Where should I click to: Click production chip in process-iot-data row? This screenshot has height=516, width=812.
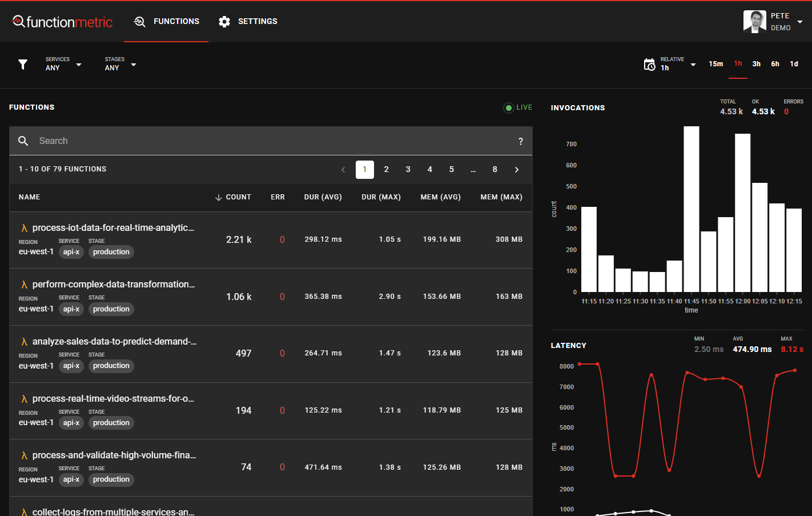pos(111,252)
